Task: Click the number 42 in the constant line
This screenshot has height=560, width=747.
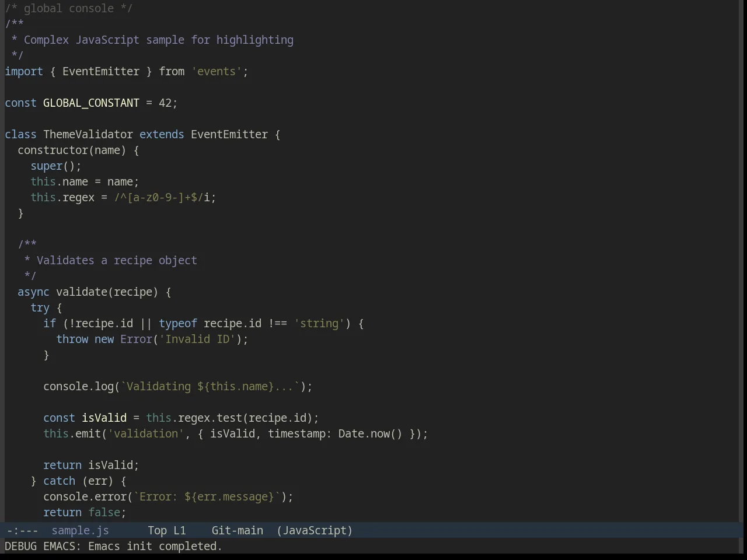Action: 165,103
